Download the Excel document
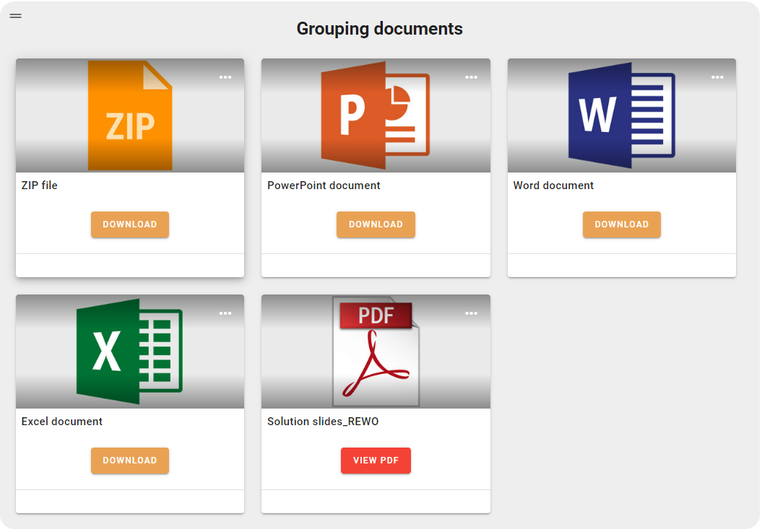 pos(130,461)
